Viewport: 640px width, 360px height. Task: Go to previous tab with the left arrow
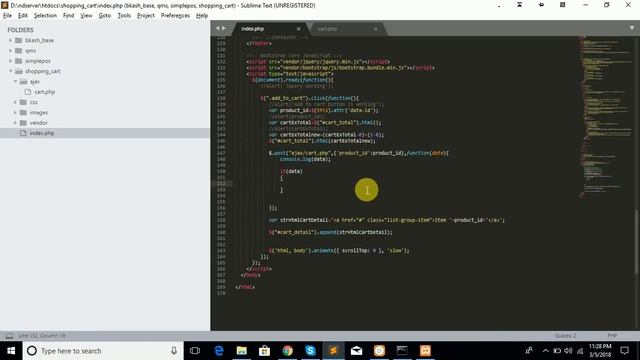click(x=218, y=28)
